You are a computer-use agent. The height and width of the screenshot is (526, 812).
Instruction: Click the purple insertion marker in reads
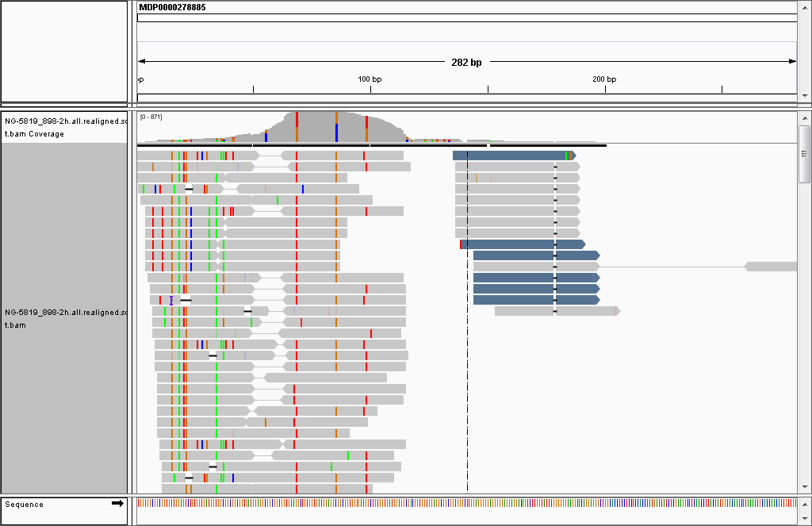(x=171, y=300)
